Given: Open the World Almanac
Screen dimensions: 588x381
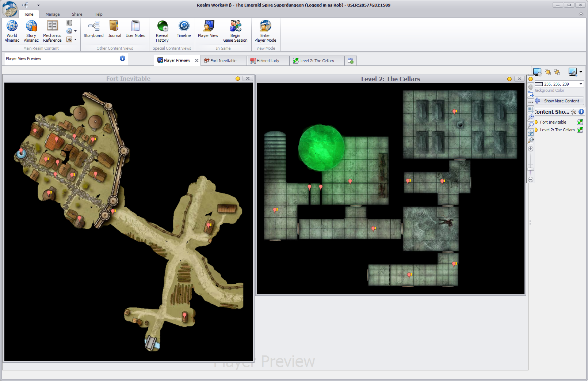Looking at the screenshot, I should point(12,31).
